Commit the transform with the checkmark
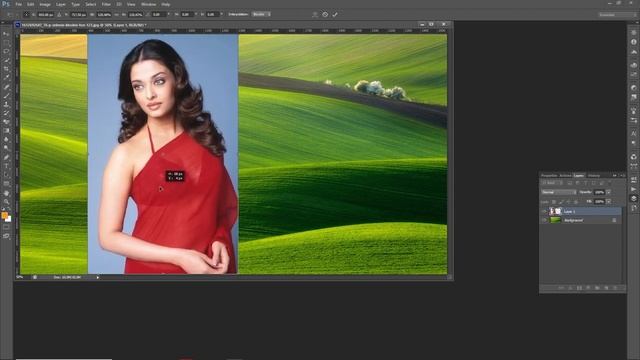640x360 pixels. 335,14
